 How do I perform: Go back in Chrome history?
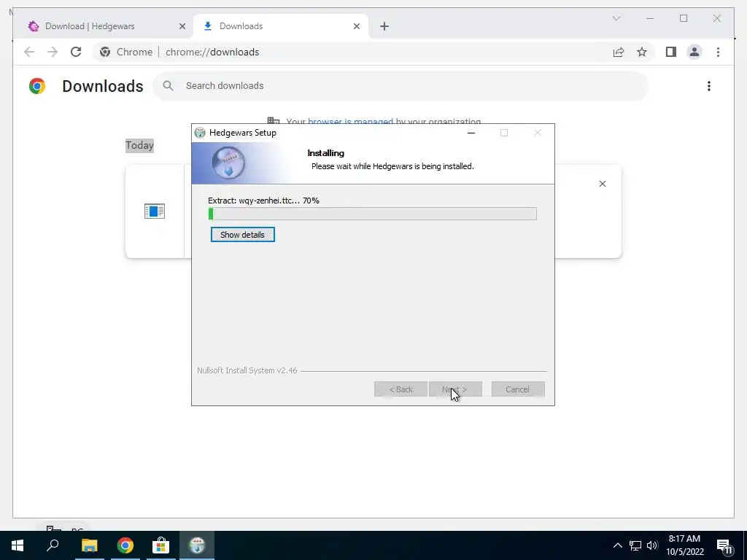tap(29, 52)
